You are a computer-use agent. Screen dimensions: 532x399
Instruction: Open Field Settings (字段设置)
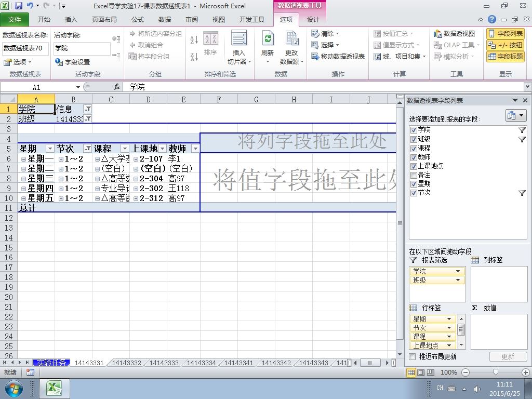(73, 62)
